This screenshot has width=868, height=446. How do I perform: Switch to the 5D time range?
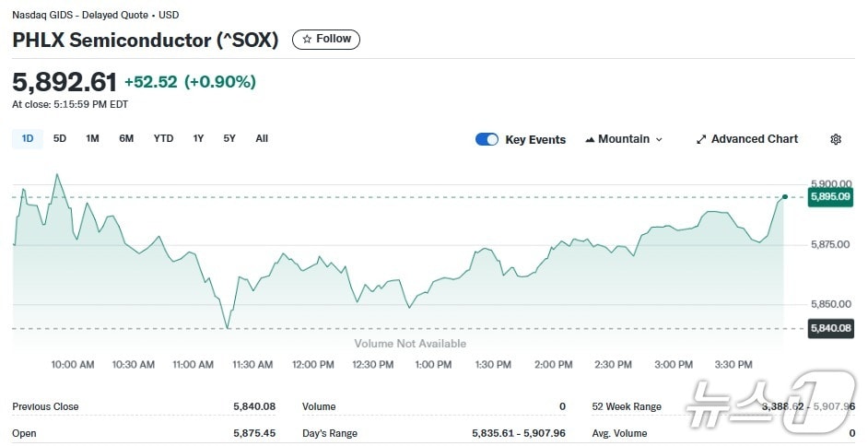point(60,138)
